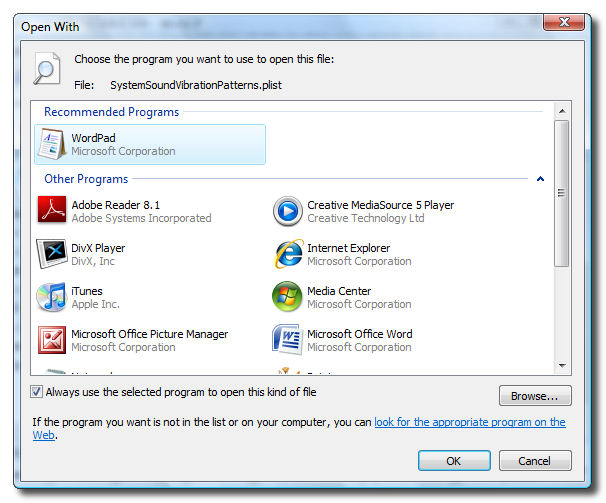Click the WordPad name text

click(94, 138)
